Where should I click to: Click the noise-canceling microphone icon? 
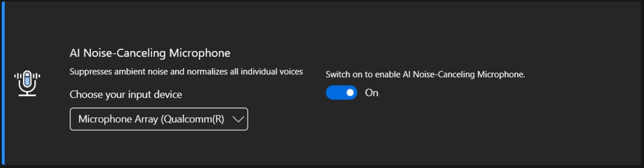tap(27, 83)
